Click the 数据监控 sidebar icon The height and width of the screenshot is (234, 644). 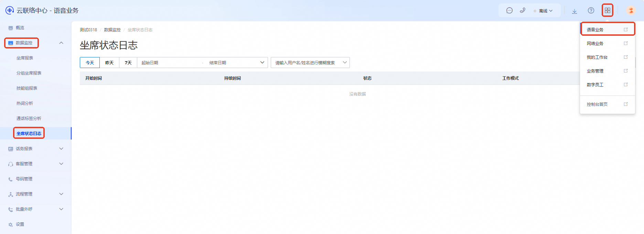pos(11,43)
